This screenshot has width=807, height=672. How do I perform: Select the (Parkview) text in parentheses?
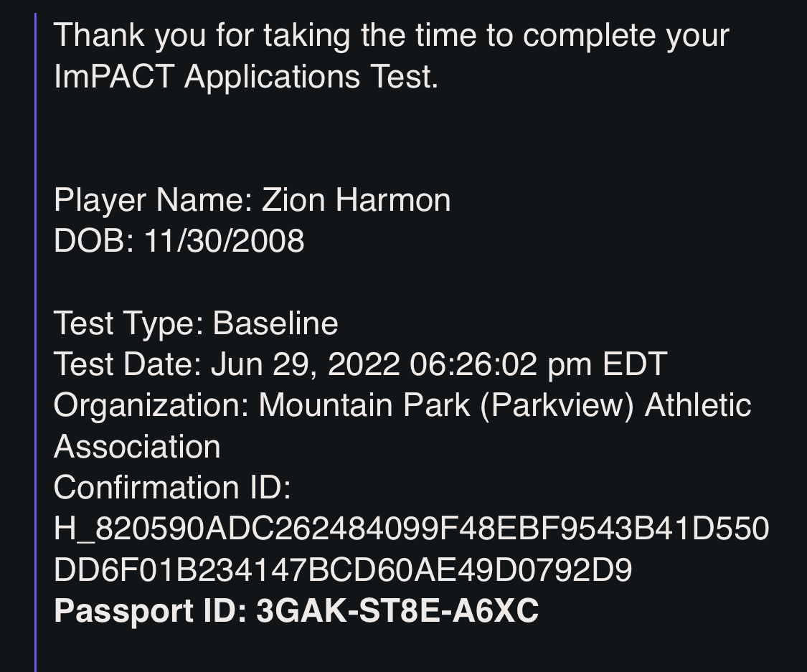(x=557, y=405)
